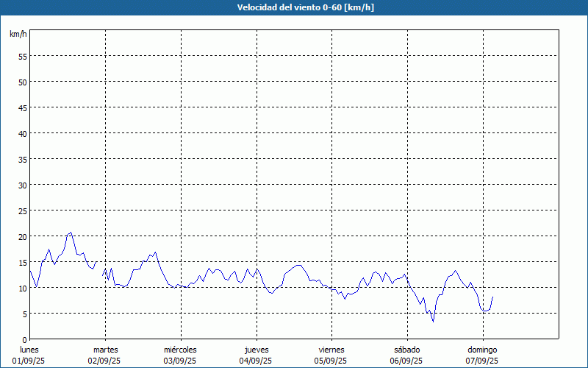Click the 'jueves' day label
588x368 pixels.
(x=257, y=350)
